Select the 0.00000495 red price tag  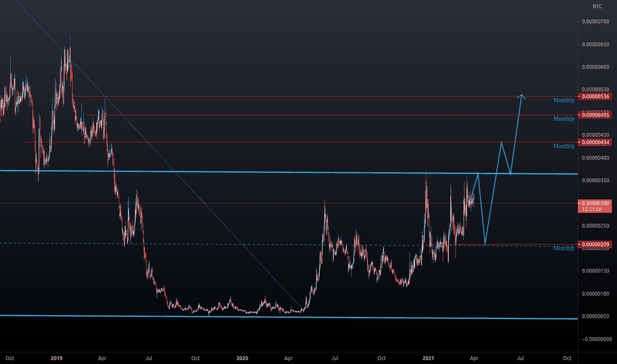[x=595, y=115]
